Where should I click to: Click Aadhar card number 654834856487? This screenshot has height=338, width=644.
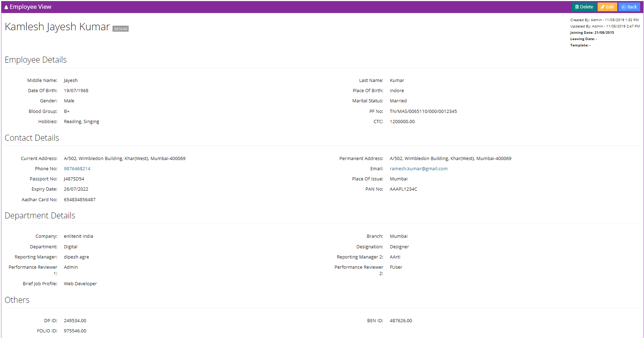coord(79,200)
